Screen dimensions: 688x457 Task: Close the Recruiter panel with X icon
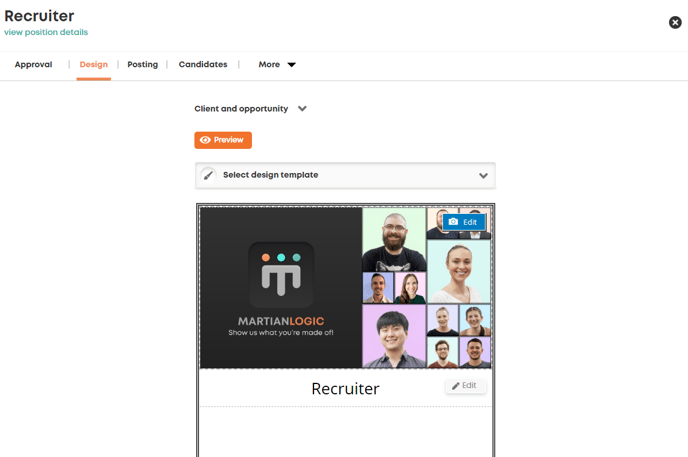coord(675,22)
